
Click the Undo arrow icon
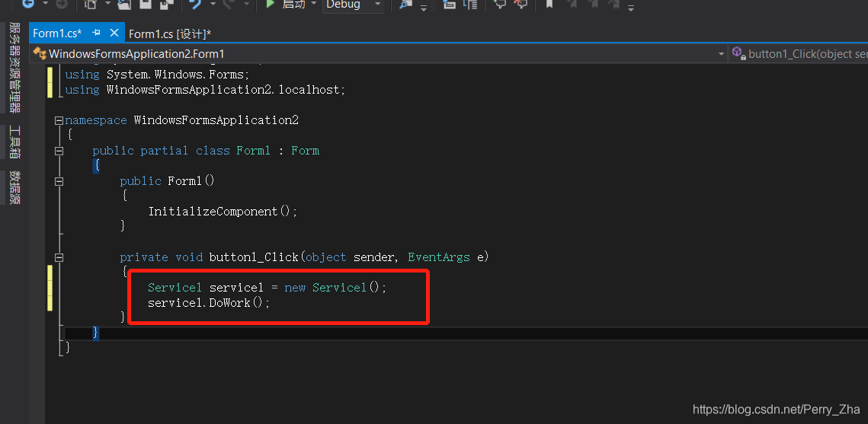(195, 4)
